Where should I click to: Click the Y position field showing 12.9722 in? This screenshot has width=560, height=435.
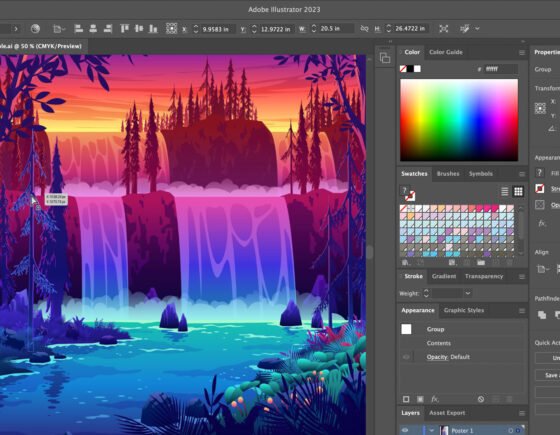tap(276, 29)
